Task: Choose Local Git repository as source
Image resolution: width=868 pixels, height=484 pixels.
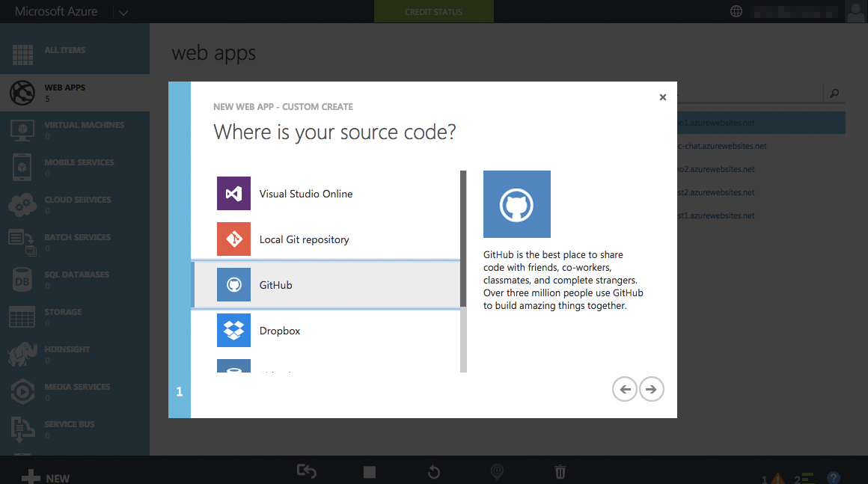Action: [x=325, y=239]
